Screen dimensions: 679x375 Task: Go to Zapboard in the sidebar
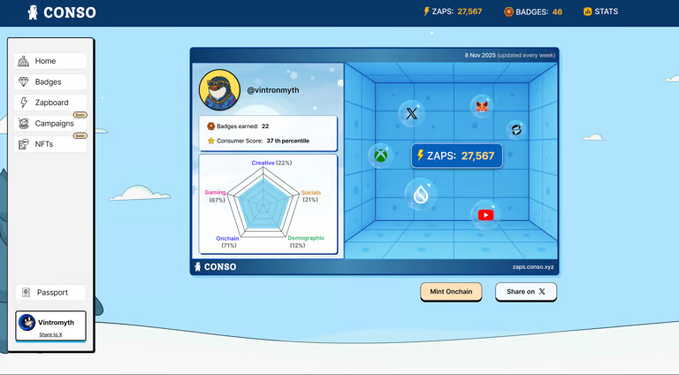click(50, 103)
